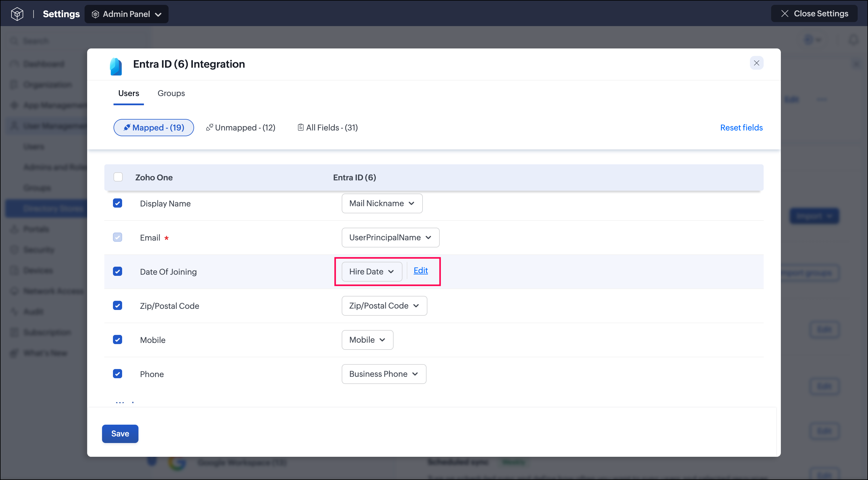Click the Close Settings button

[x=814, y=13]
